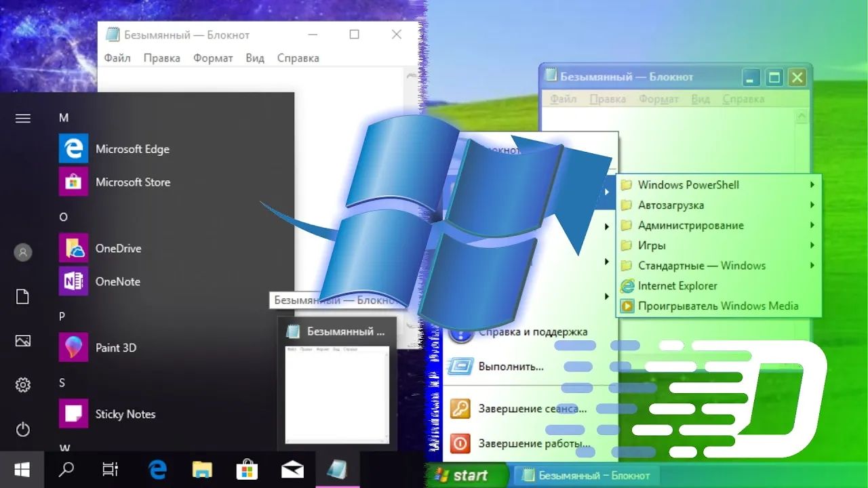868x488 pixels.
Task: Open Settings gear in Start sidebar
Action: (x=23, y=385)
